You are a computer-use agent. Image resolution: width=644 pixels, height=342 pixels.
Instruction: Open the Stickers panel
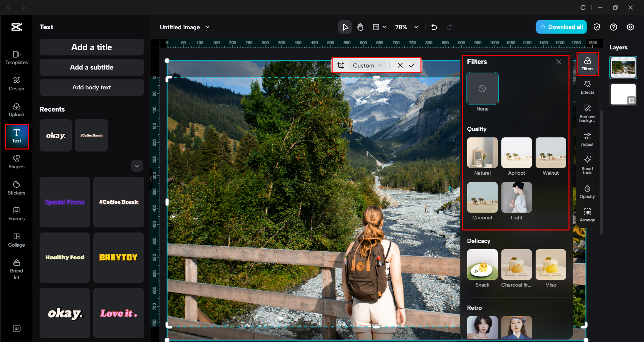pyautogui.click(x=16, y=188)
